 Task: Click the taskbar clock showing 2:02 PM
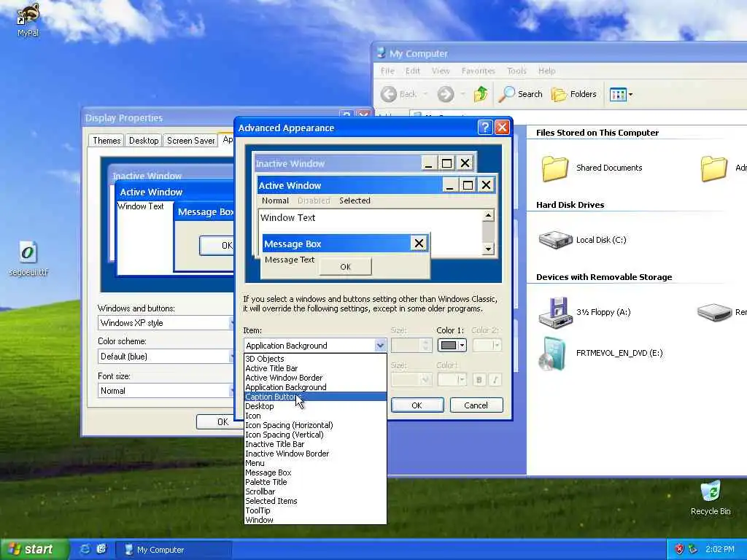(x=720, y=549)
